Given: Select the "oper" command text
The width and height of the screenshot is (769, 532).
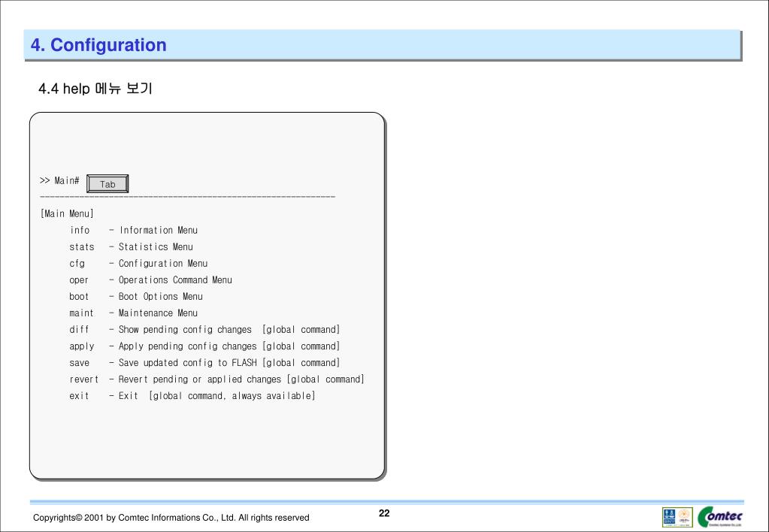Looking at the screenshot, I should (x=78, y=280).
